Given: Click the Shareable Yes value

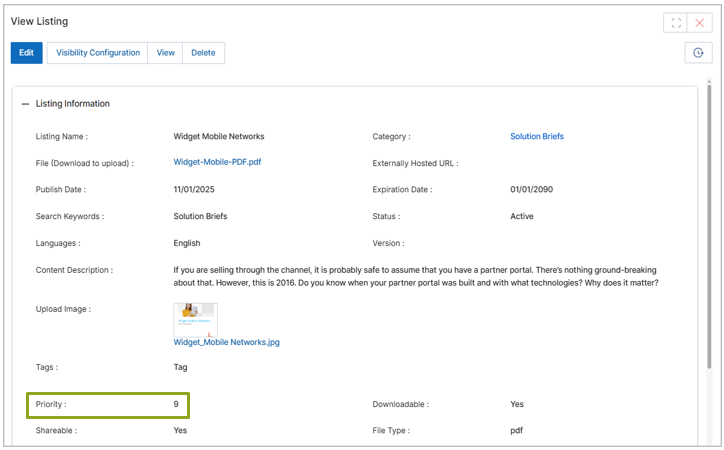Looking at the screenshot, I should 180,431.
